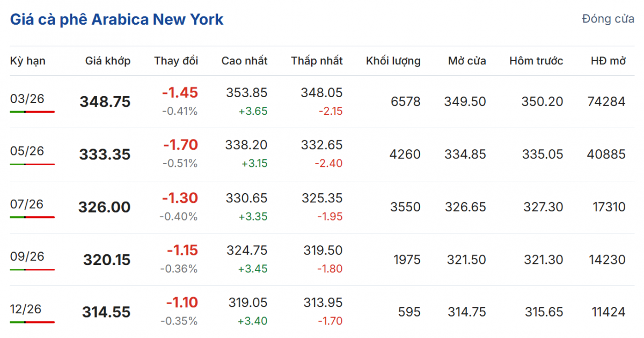Image resolution: width=644 pixels, height=338 pixels.
Task: Select the Giá khớp column header
Action: [107, 61]
